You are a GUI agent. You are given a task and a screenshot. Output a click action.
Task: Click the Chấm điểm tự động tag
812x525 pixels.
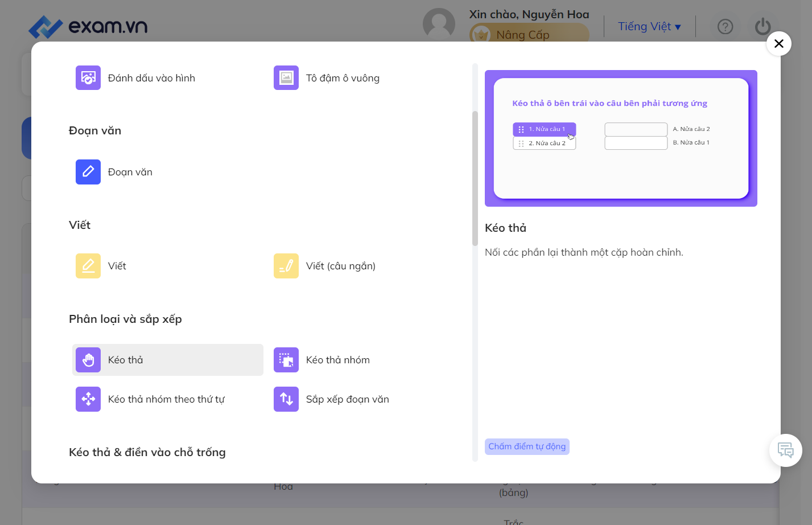[x=527, y=446]
